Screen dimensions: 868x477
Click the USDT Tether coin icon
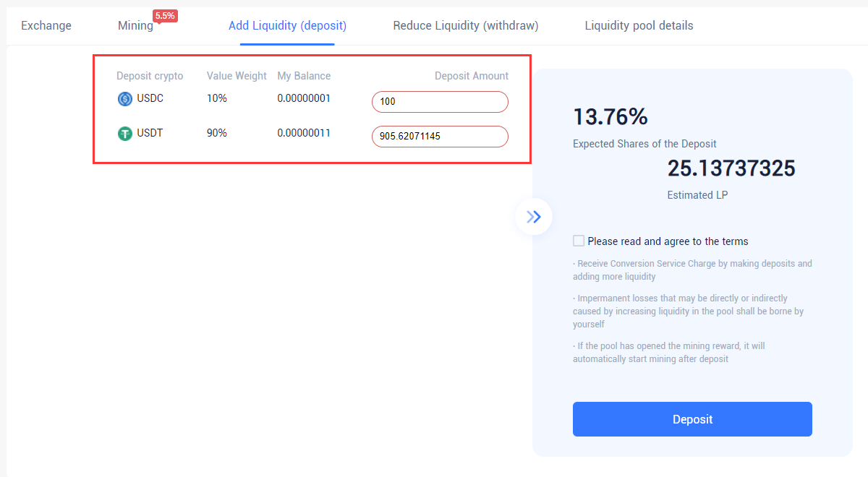[x=125, y=134]
